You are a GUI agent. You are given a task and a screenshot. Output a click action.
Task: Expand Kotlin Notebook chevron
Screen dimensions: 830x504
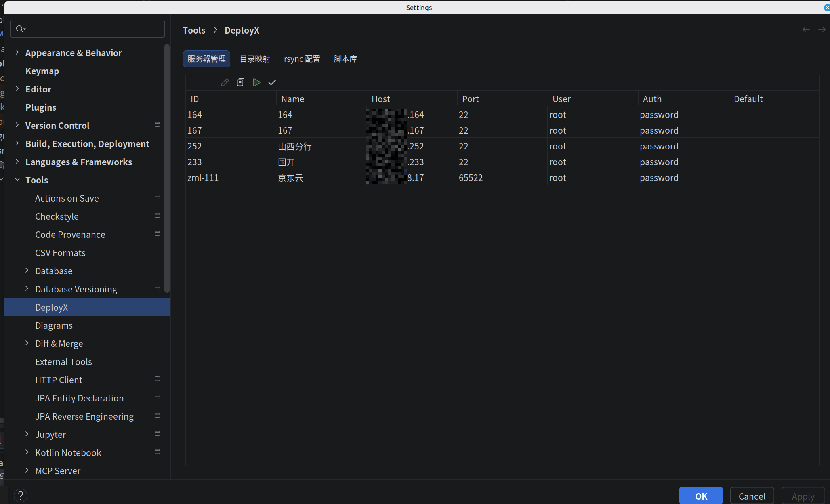click(x=27, y=452)
